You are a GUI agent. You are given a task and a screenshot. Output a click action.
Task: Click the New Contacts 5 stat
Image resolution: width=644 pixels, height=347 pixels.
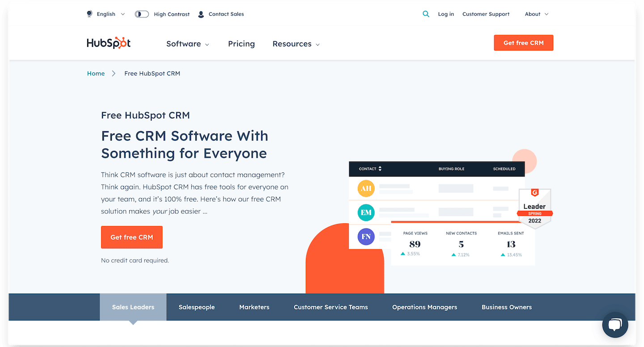pos(461,243)
